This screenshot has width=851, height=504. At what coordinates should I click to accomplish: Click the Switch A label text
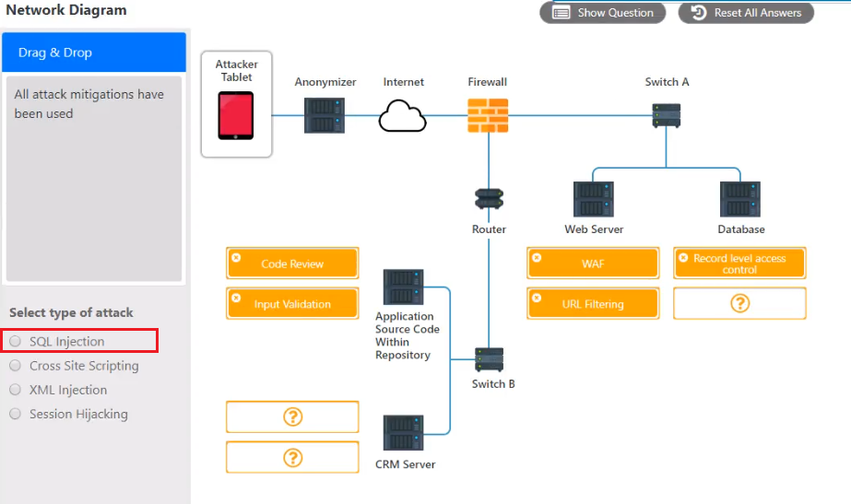click(x=667, y=82)
